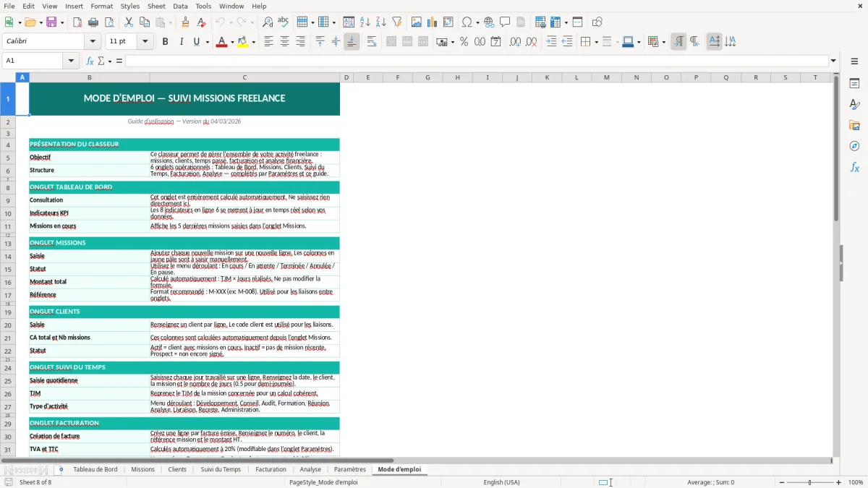Increase indent
The image size is (868, 488).
tap(551, 42)
